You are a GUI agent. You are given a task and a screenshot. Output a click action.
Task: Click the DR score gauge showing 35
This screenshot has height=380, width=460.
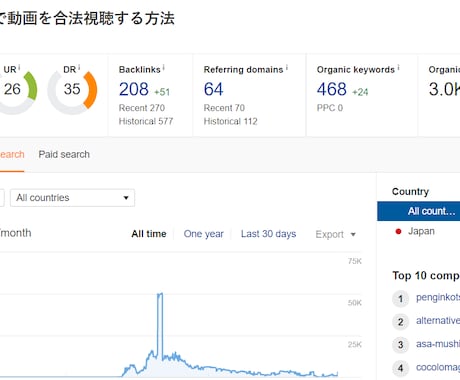pyautogui.click(x=72, y=91)
